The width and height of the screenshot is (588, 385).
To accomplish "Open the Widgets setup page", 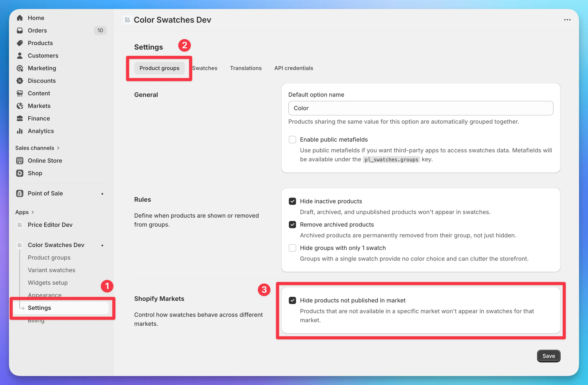I will 48,282.
